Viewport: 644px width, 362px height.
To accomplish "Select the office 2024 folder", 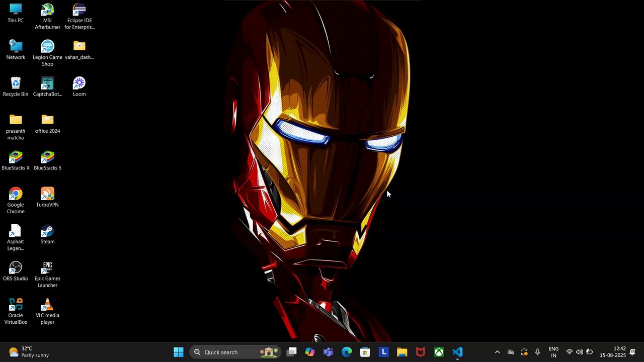I will pos(47,124).
